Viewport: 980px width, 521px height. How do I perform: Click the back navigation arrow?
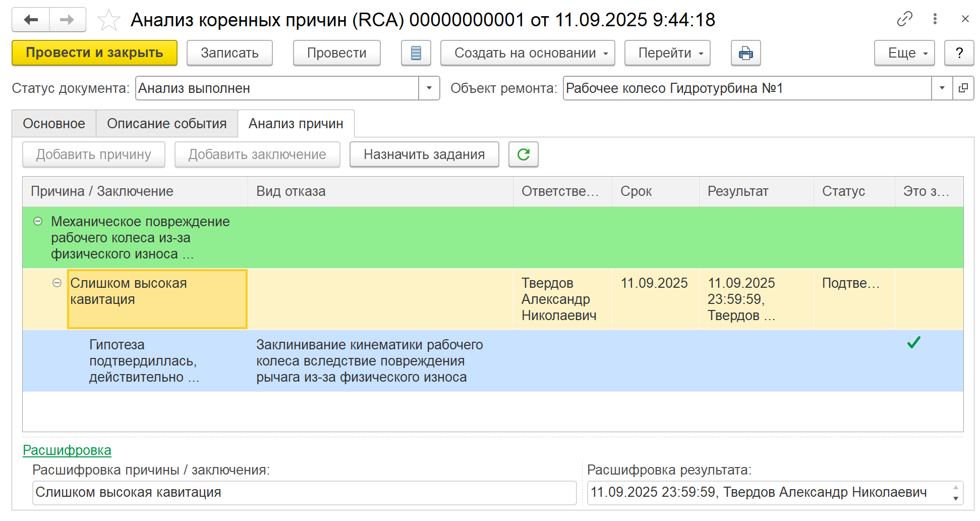(x=31, y=20)
